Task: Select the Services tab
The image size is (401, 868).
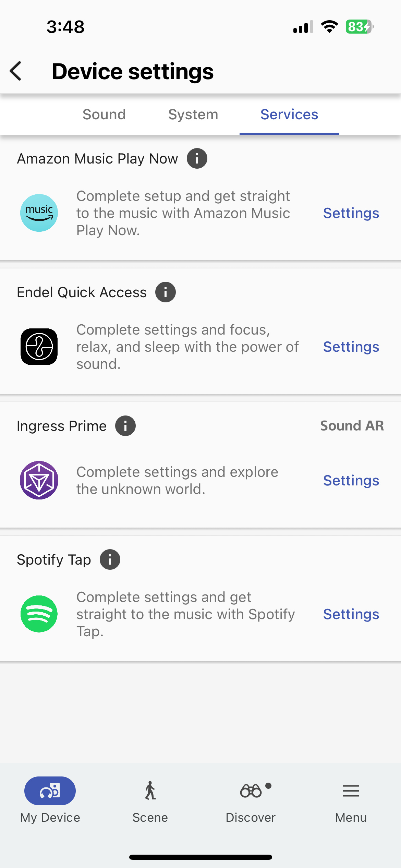Action: (x=289, y=114)
